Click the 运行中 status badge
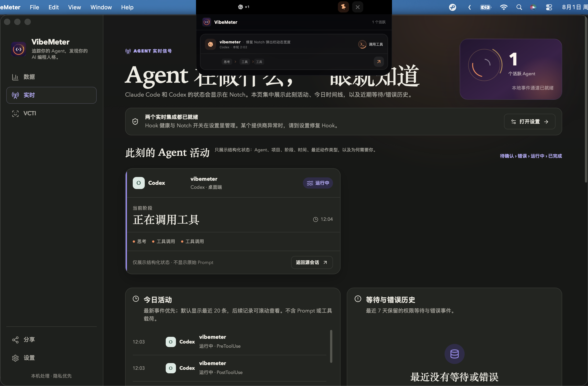588x386 pixels. (x=318, y=183)
